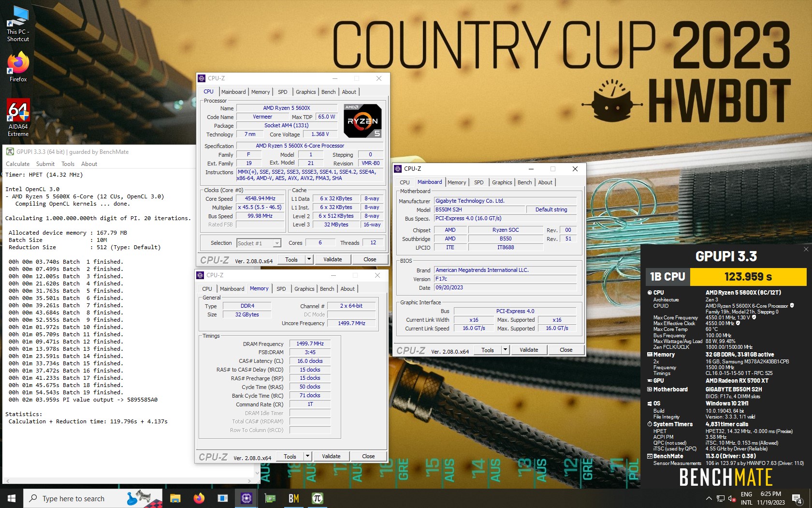
Task: Close the GPUPI 3.3 BenchMate result panel
Action: pos(806,249)
